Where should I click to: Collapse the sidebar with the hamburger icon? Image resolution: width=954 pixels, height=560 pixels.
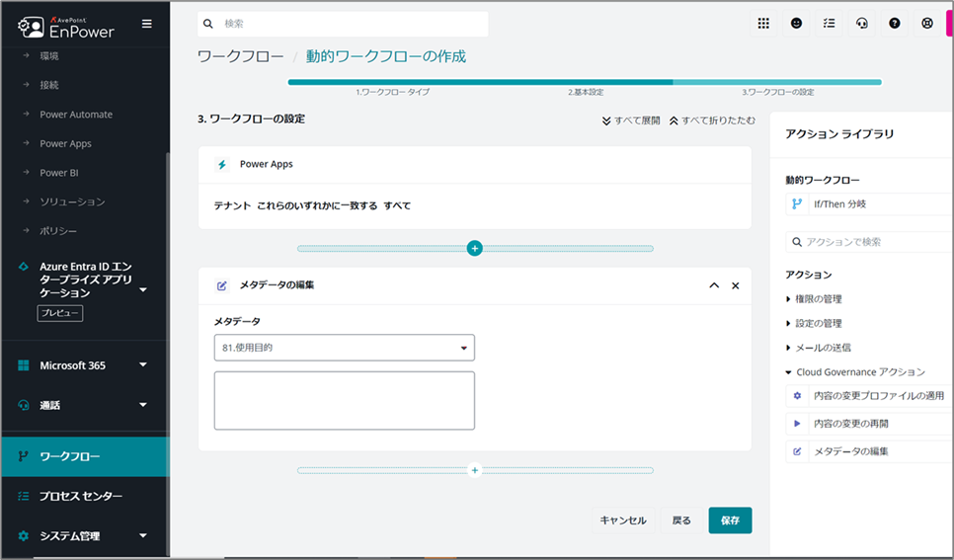(146, 24)
